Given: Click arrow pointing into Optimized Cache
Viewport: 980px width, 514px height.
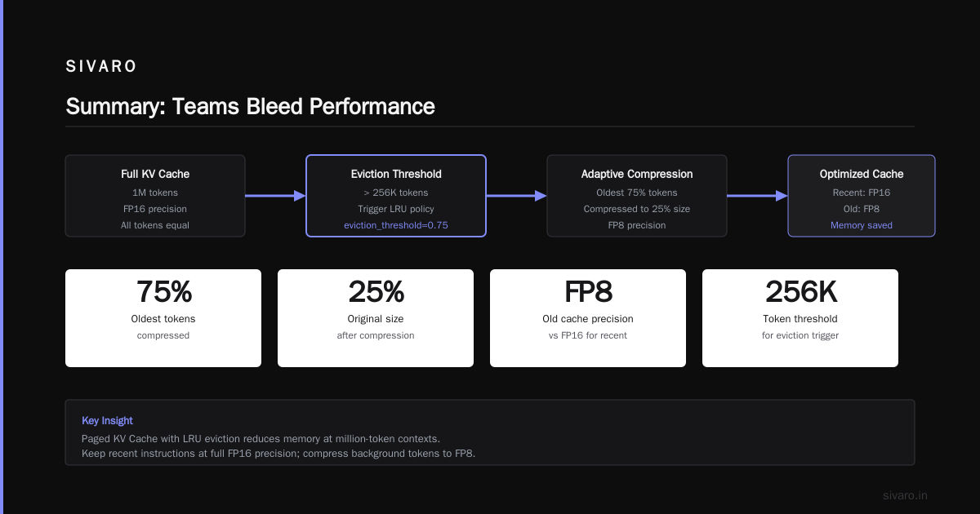Looking at the screenshot, I should (757, 196).
